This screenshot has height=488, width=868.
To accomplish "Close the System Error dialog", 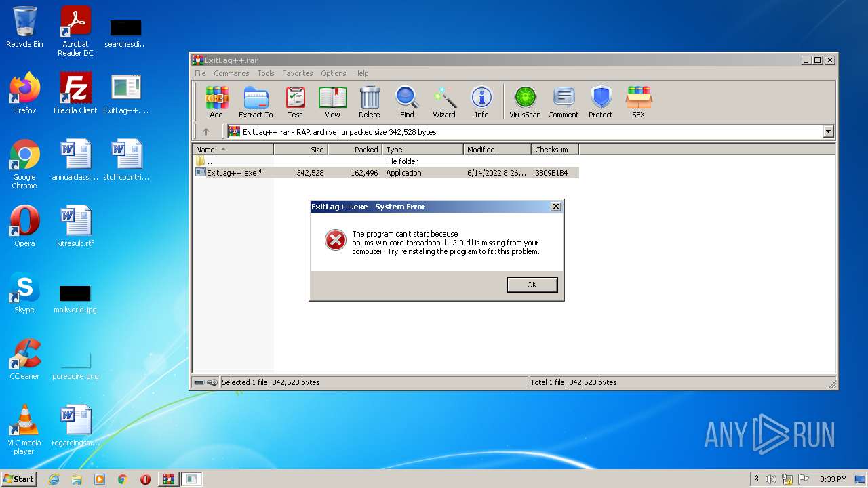I will (556, 207).
